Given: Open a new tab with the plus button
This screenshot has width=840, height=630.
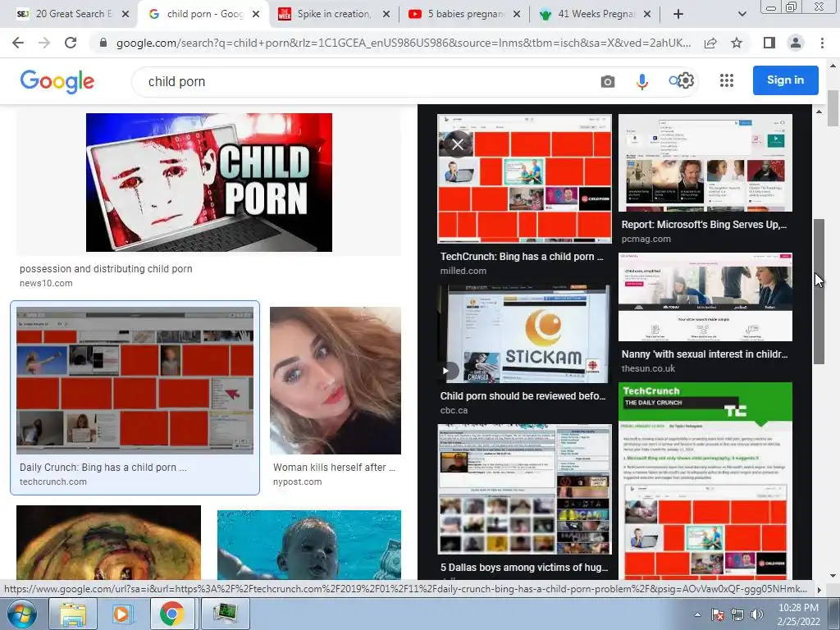Looking at the screenshot, I should tap(678, 15).
